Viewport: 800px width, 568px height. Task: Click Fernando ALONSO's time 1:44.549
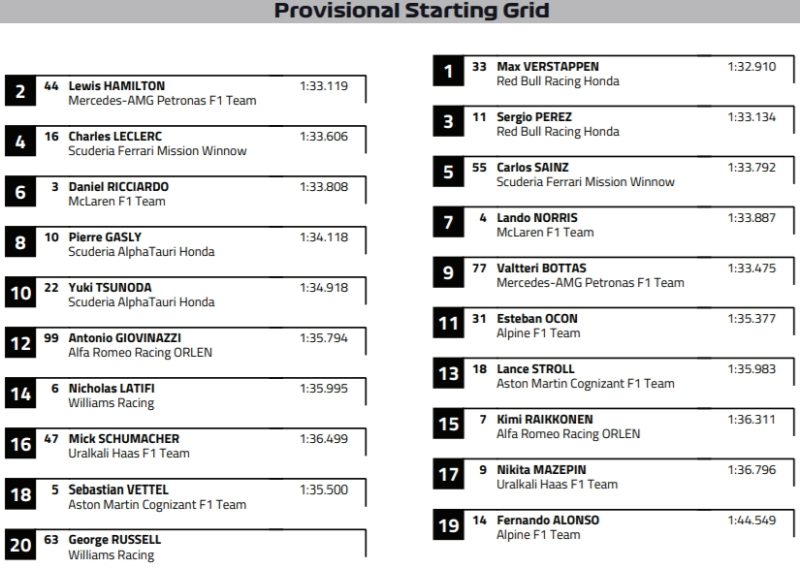coord(751,520)
